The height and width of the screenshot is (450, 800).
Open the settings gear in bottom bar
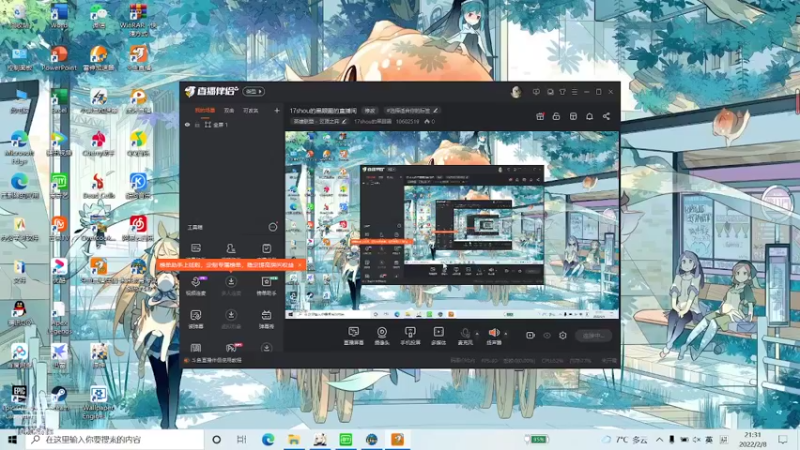click(563, 335)
